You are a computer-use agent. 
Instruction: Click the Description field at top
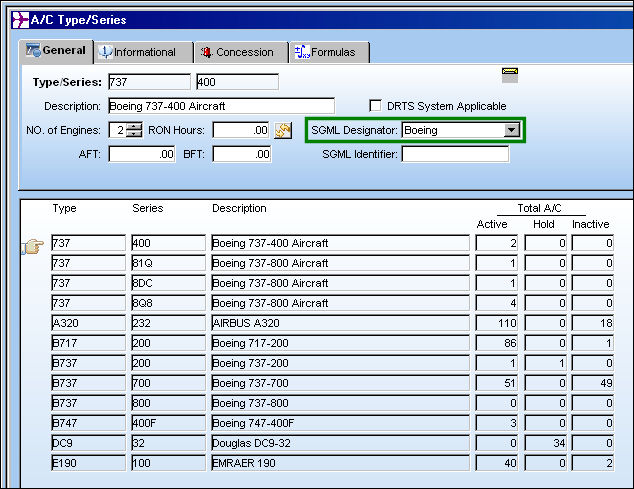pyautogui.click(x=222, y=106)
